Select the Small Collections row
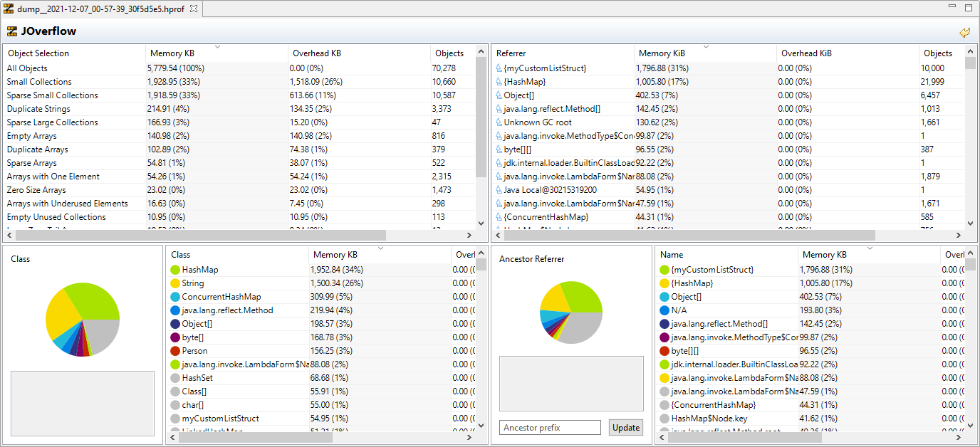980x447 pixels. click(x=239, y=82)
